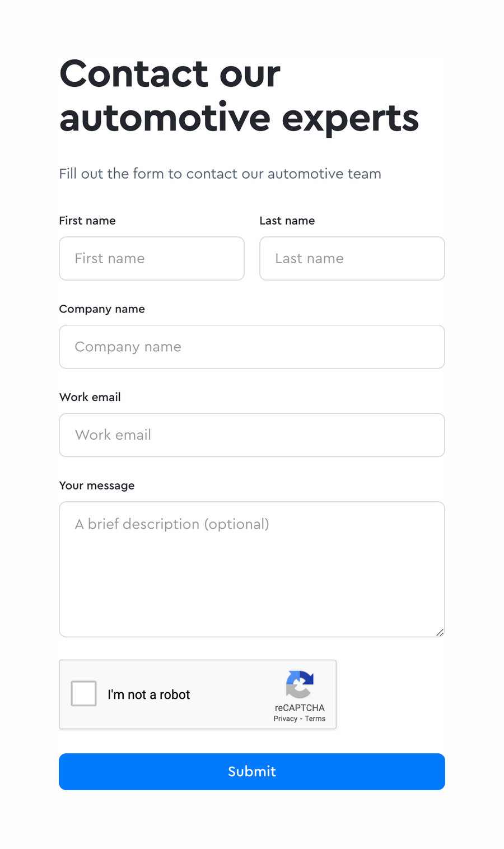Select the "Company name" field label
Image resolution: width=504 pixels, height=849 pixels.
pos(102,309)
